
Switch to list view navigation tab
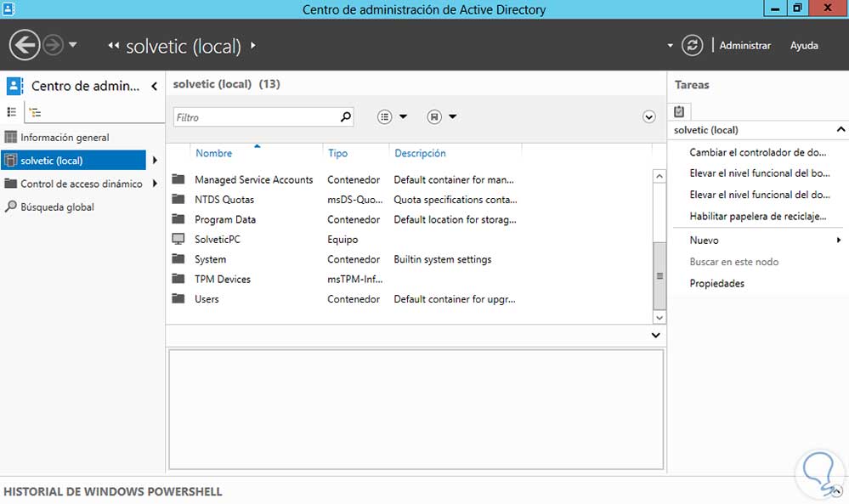click(x=11, y=112)
